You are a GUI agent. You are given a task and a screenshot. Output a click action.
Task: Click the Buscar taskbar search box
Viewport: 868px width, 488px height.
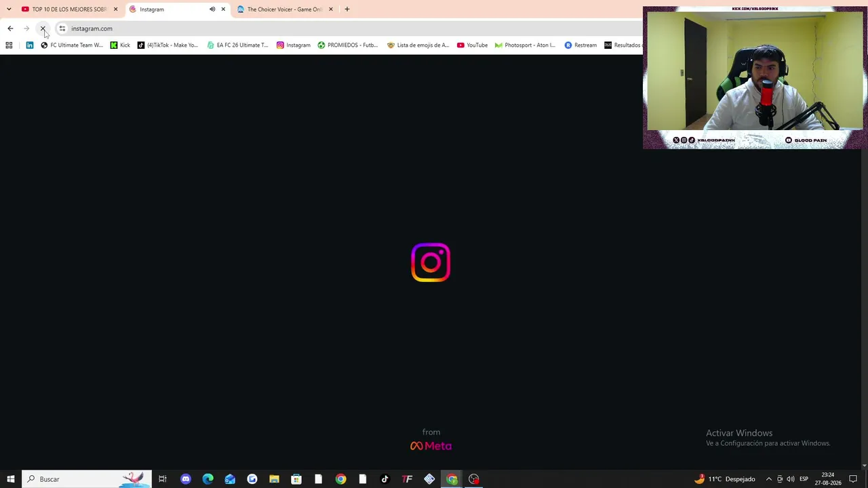point(87,479)
